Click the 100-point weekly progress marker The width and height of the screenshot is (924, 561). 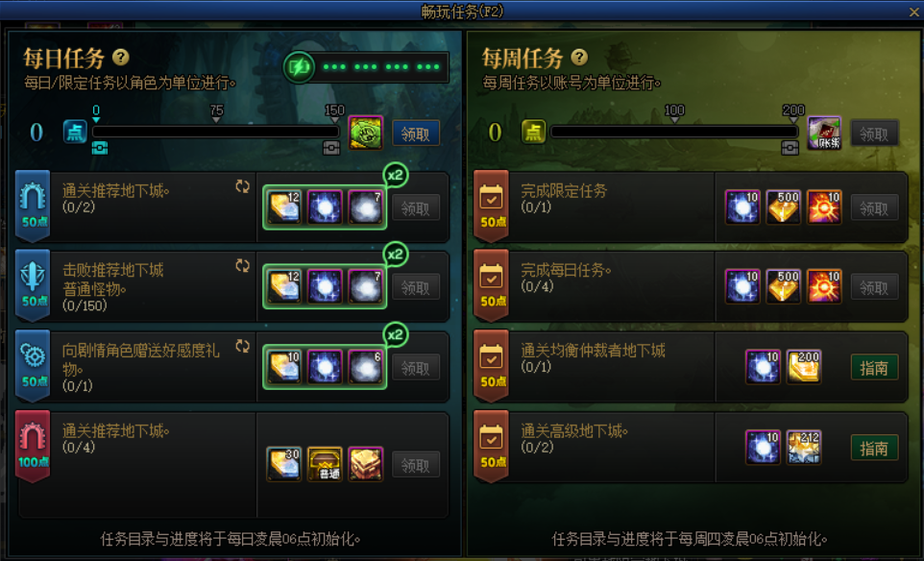[674, 112]
